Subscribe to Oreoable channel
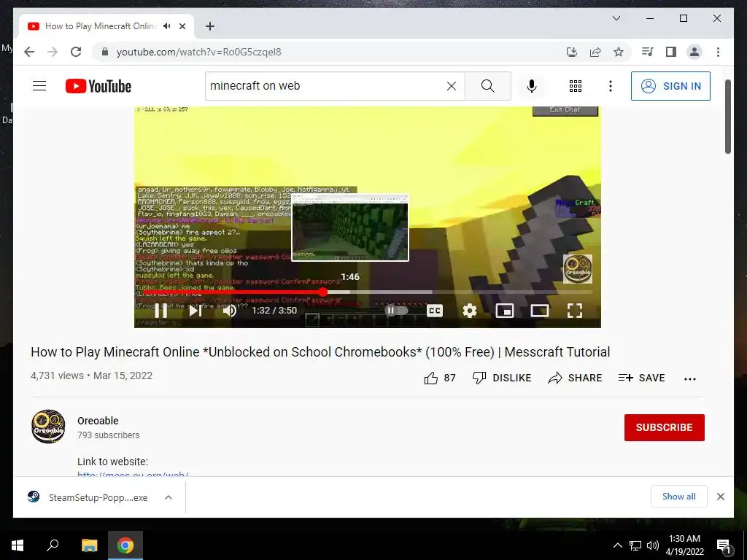Screen dimensions: 747x560 tap(664, 427)
